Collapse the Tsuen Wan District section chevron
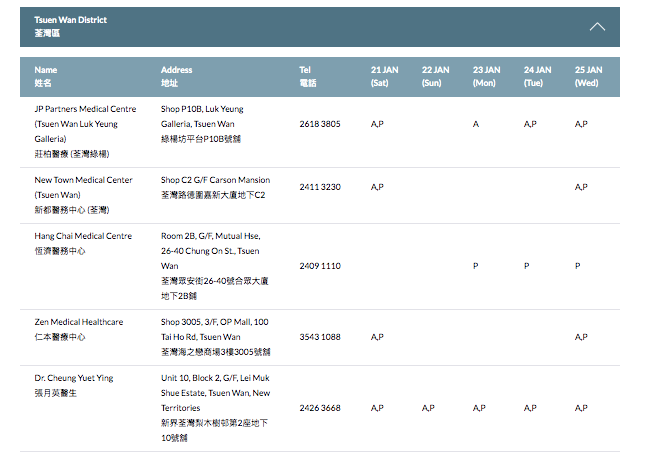Viewport: 646px width, 467px height. (x=597, y=27)
